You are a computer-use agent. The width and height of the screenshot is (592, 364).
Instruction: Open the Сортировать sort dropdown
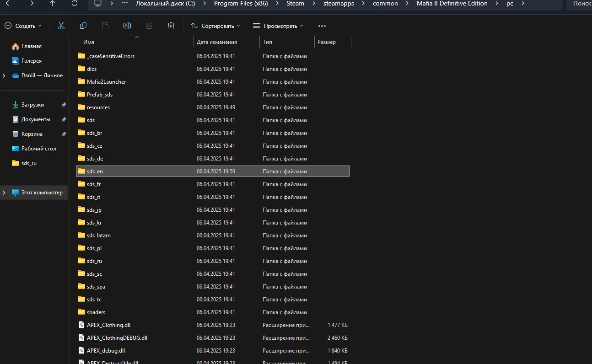[x=215, y=26]
